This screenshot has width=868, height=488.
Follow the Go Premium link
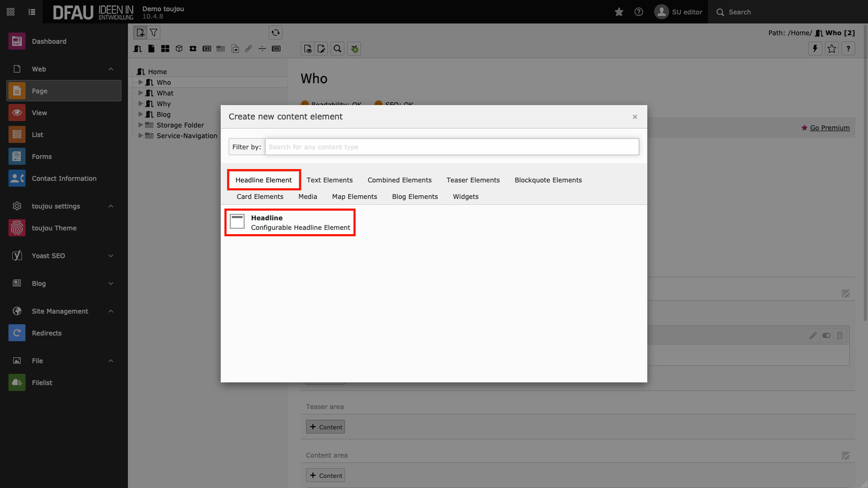(830, 128)
